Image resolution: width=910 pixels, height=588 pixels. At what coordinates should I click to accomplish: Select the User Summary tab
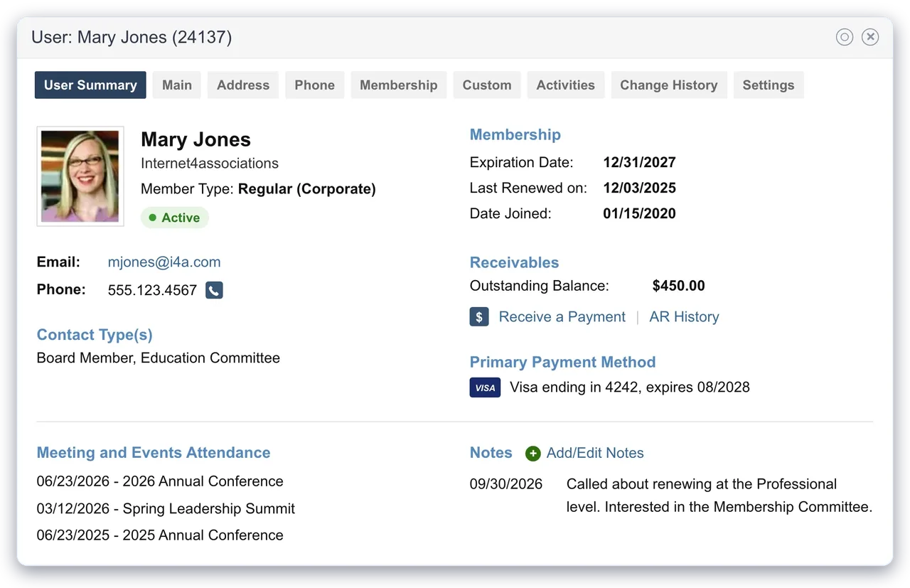pyautogui.click(x=90, y=85)
